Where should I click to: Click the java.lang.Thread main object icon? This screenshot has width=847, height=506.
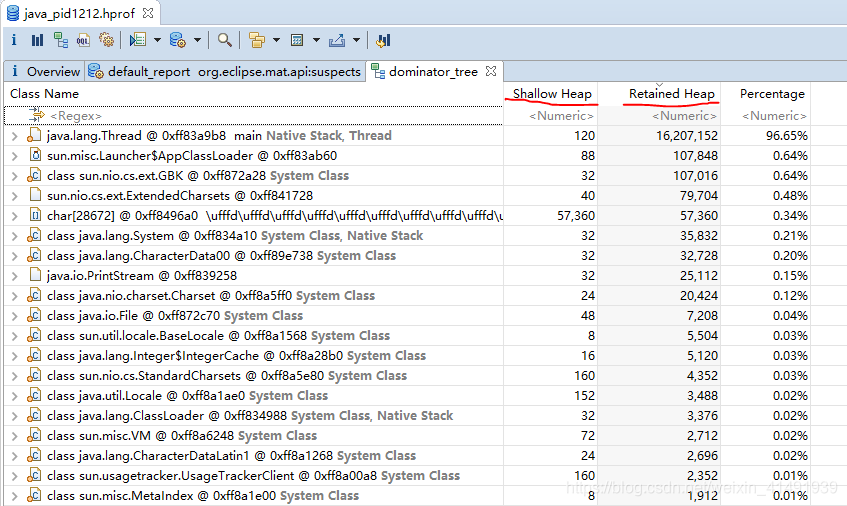(34, 136)
